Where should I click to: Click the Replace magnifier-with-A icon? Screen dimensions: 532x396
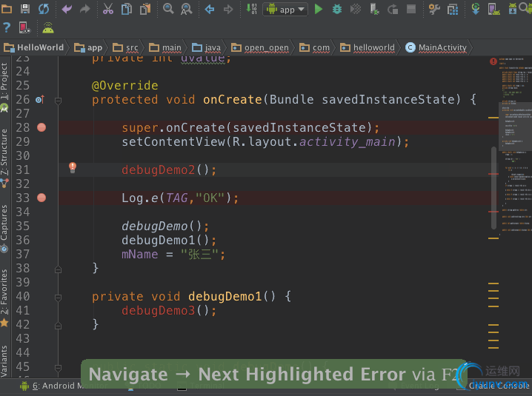(187, 9)
